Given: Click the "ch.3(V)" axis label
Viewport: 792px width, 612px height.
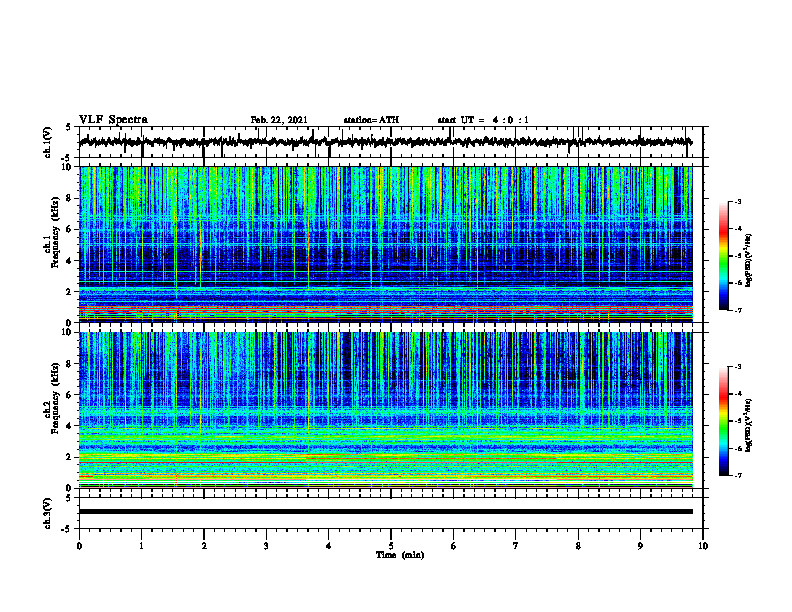Looking at the screenshot, I should [47, 513].
